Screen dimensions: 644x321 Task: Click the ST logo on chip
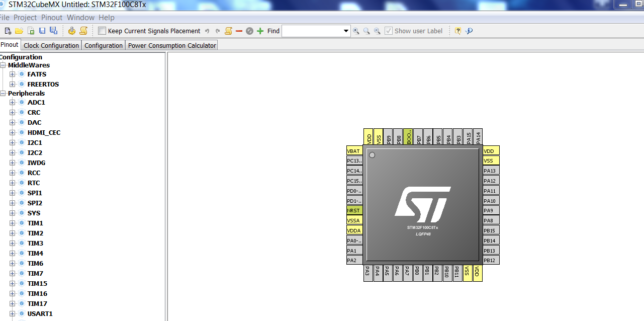pyautogui.click(x=423, y=205)
